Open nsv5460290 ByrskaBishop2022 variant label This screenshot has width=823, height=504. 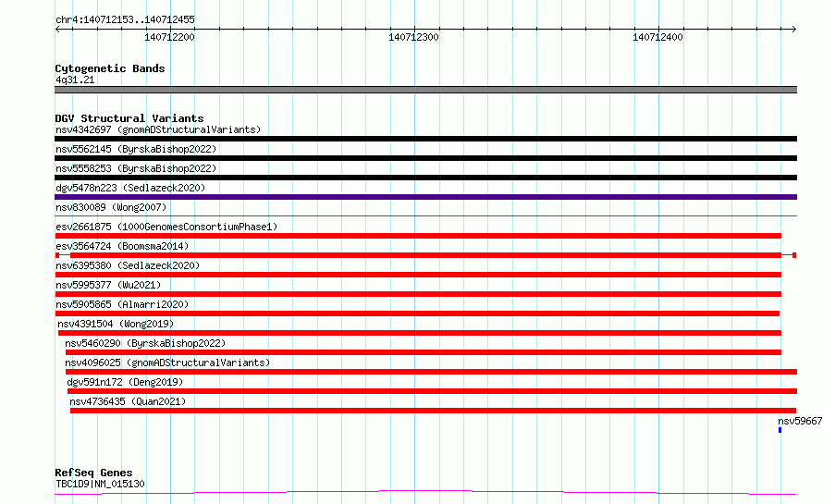pyautogui.click(x=145, y=343)
